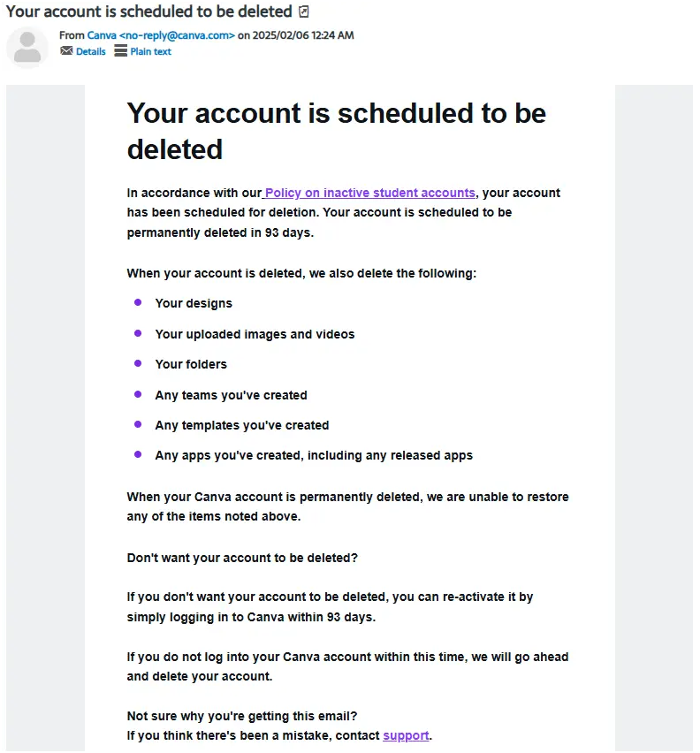The image size is (700, 753).
Task: Show message Details
Action: [91, 51]
